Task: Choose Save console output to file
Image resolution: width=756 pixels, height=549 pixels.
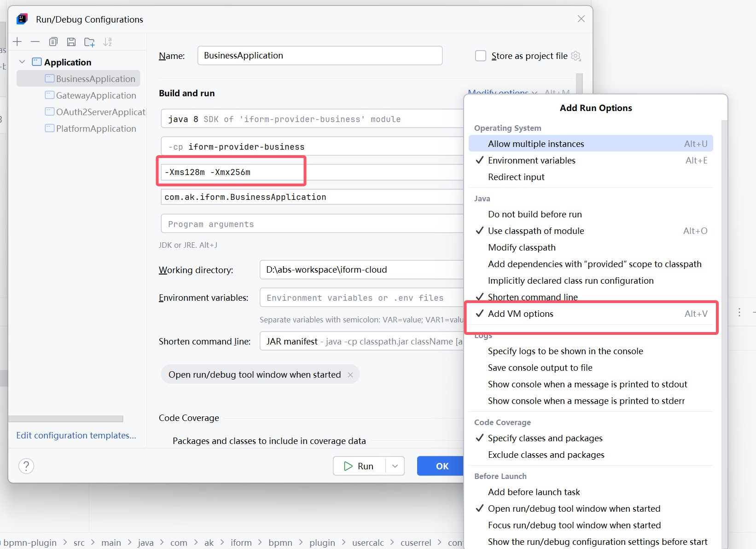Action: (540, 368)
